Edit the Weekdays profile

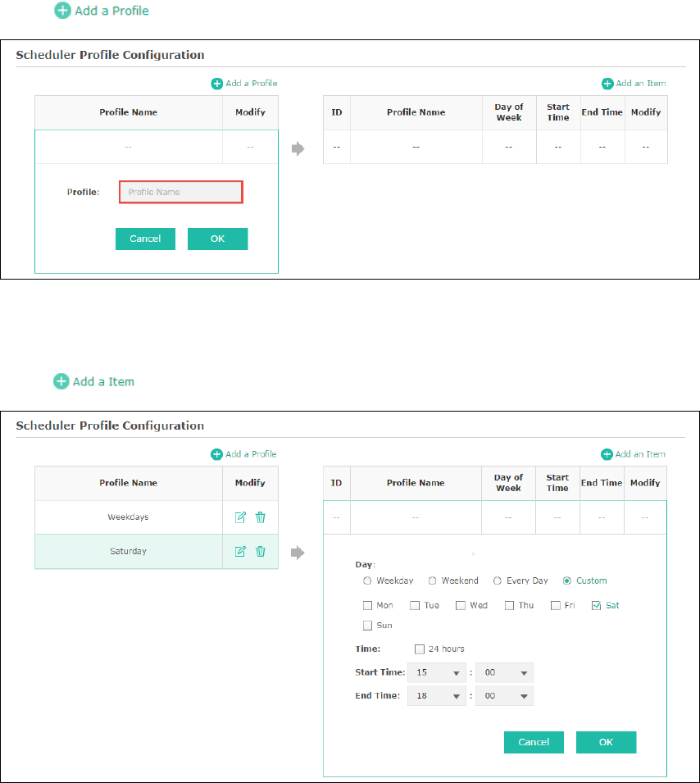click(240, 517)
